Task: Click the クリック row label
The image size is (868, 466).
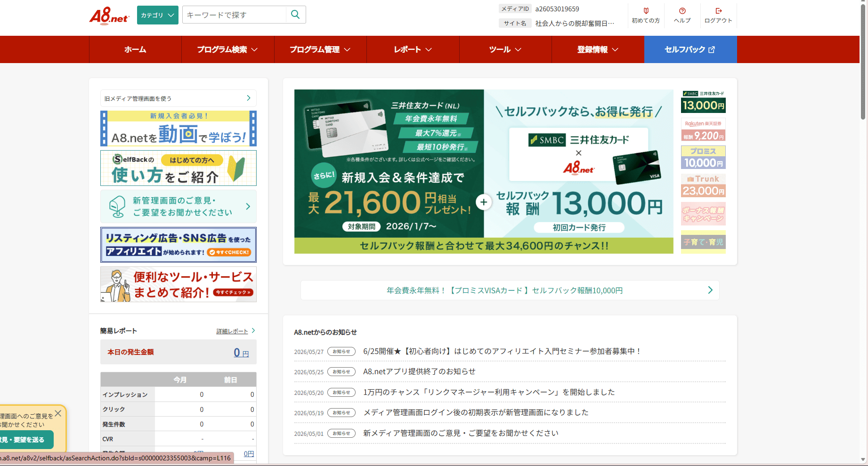Action: tap(114, 409)
